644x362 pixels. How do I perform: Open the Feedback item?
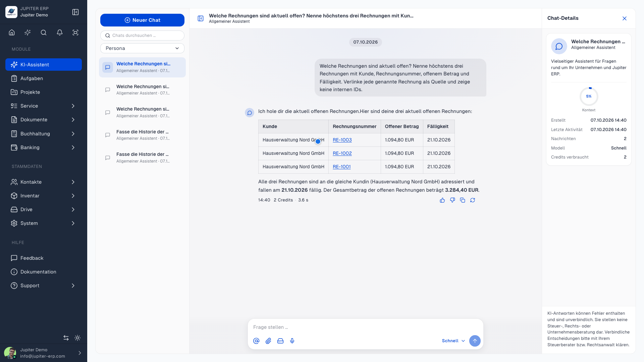pyautogui.click(x=44, y=258)
